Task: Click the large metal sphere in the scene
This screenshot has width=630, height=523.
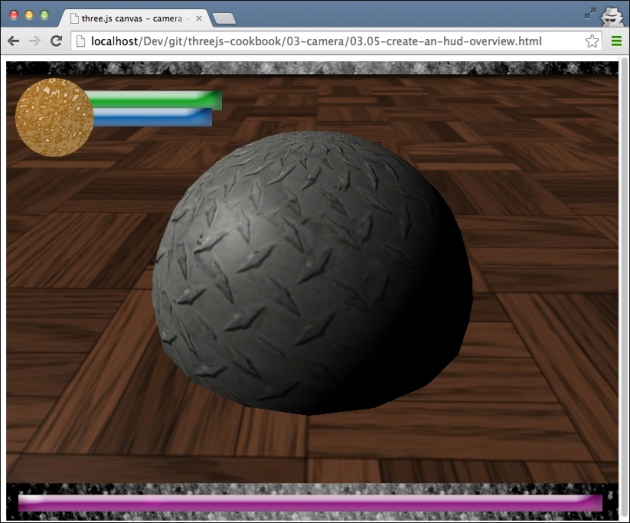Action: tap(312, 273)
